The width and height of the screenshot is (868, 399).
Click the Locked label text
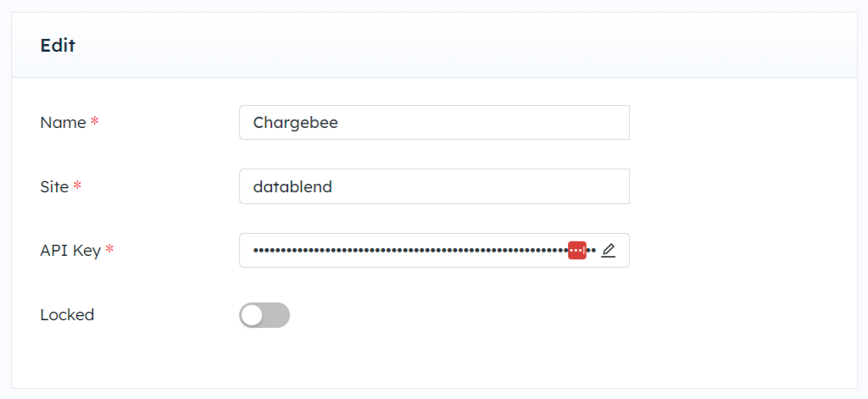pyautogui.click(x=68, y=315)
